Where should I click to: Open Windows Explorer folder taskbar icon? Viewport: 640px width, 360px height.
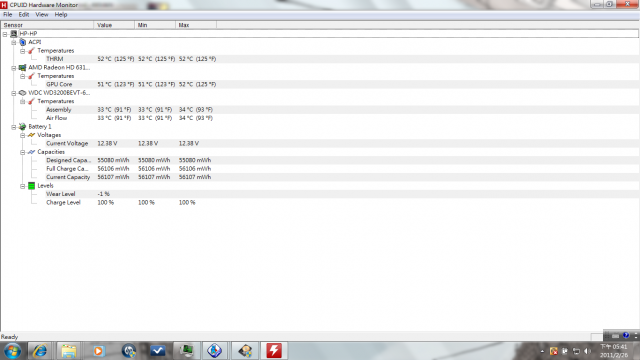point(69,351)
